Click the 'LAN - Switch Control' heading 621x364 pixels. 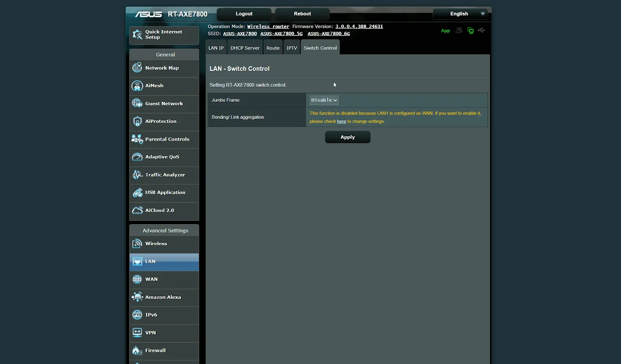pos(239,69)
